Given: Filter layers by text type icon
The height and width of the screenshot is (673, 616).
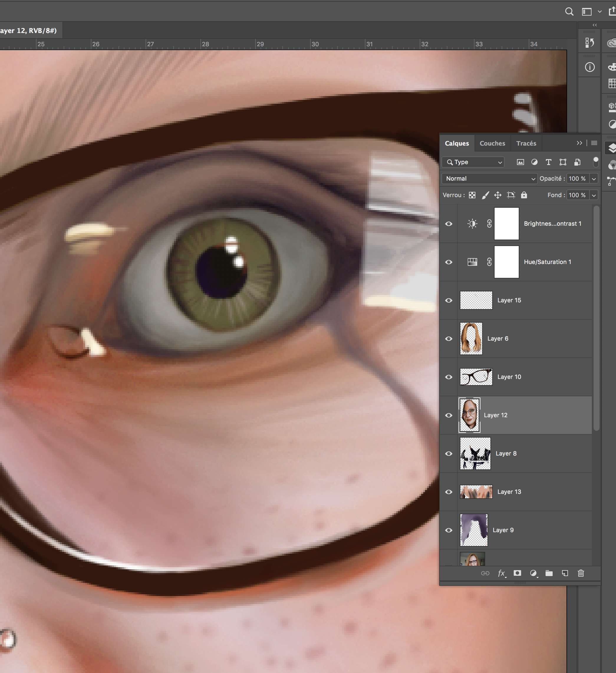Looking at the screenshot, I should click(x=548, y=162).
